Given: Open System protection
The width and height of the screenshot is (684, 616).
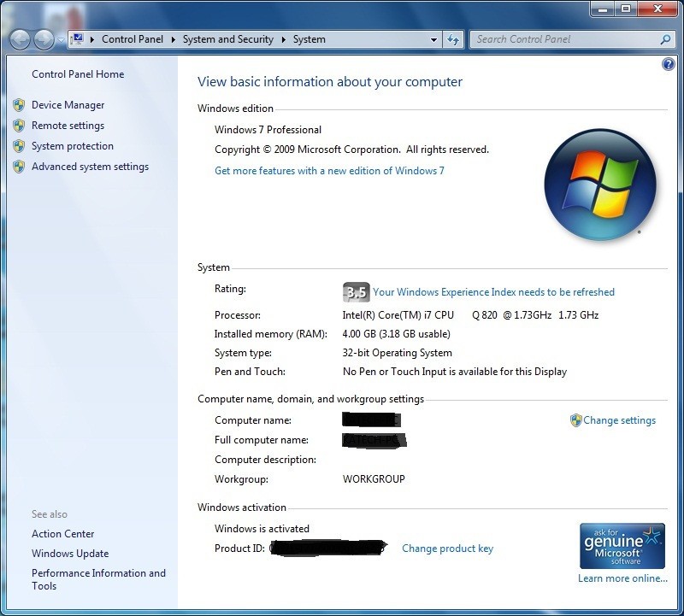Looking at the screenshot, I should click(x=73, y=146).
